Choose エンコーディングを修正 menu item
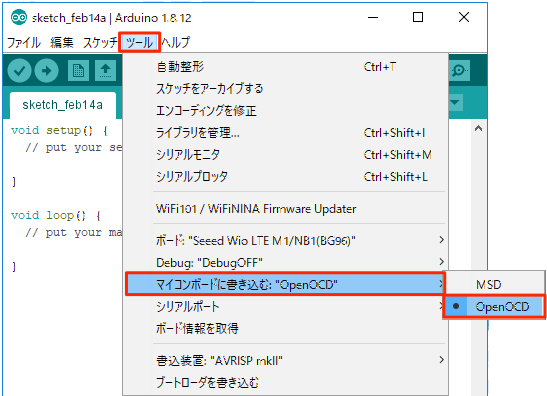The height and width of the screenshot is (396, 547). [285, 111]
